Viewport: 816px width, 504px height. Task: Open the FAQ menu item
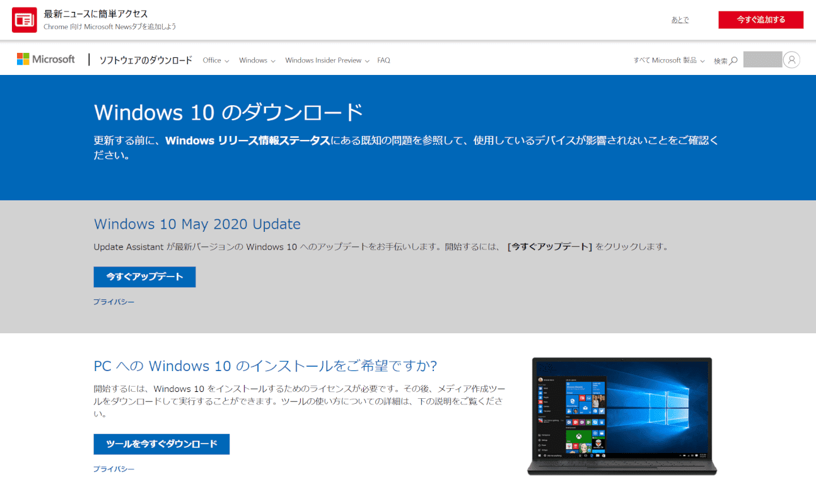click(x=384, y=60)
